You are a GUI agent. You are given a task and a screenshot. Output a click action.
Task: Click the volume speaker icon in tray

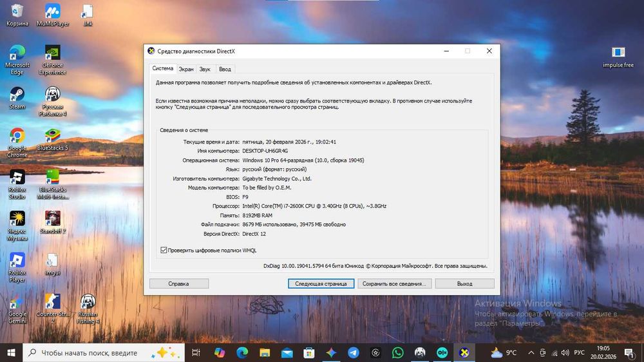pos(565,352)
